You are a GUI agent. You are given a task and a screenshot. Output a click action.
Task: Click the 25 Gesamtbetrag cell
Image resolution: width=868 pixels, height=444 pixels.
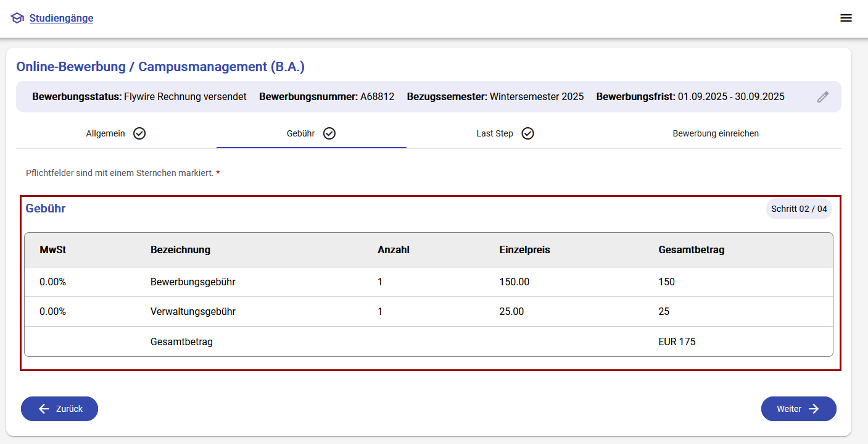tap(664, 312)
